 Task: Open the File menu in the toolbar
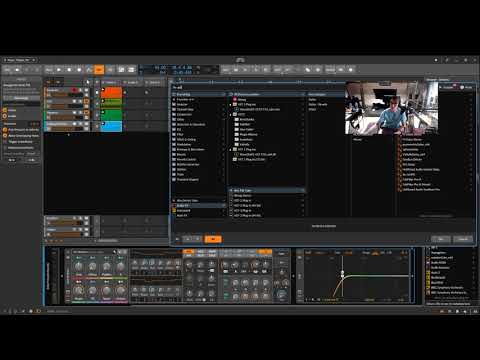tap(7, 70)
